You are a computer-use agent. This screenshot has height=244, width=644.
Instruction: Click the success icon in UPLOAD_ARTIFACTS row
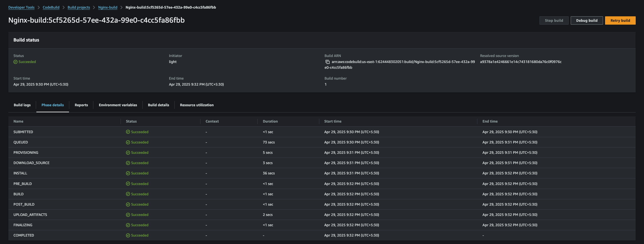[x=128, y=215]
